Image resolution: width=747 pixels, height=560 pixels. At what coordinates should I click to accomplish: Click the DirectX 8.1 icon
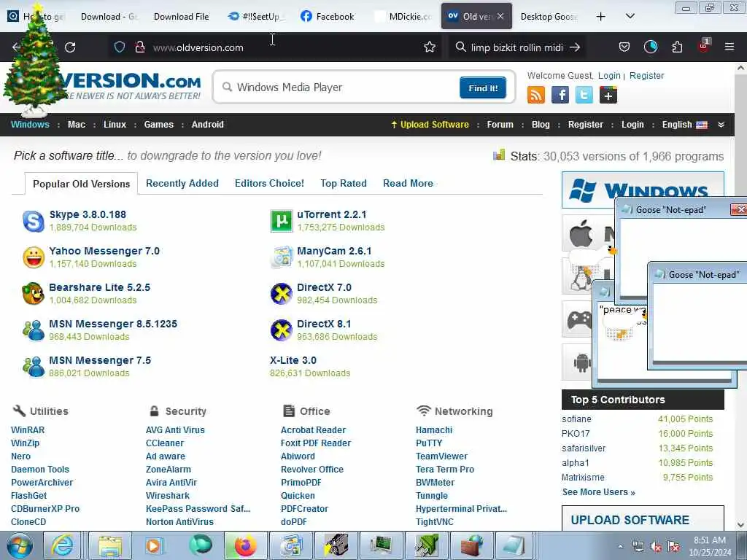282,330
